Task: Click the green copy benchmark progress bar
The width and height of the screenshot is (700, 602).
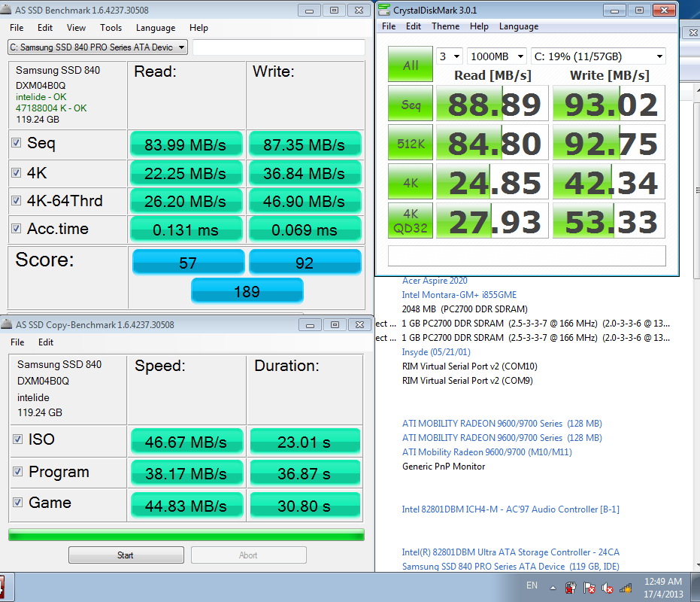Action: (186, 534)
